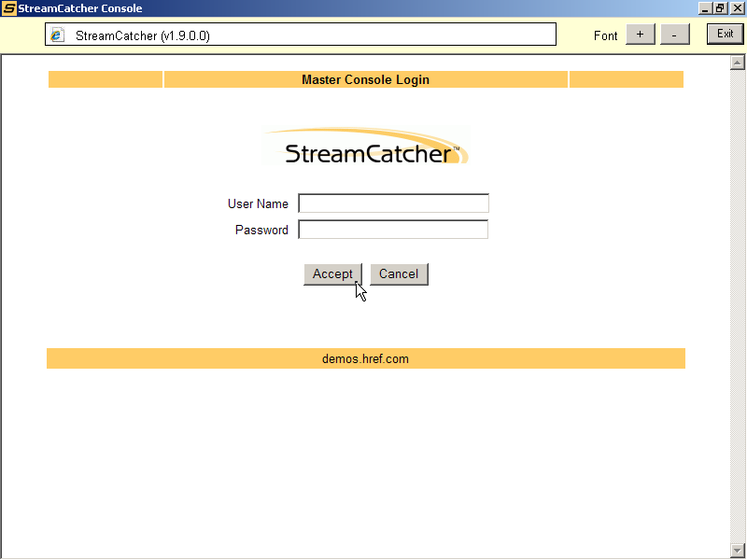Increase font size with plus button
Image resolution: width=747 pixels, height=560 pixels.
tap(640, 35)
